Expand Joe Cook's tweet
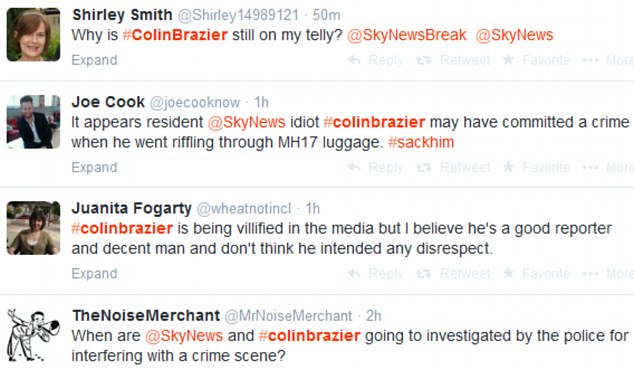This screenshot has width=634, height=370. [94, 167]
